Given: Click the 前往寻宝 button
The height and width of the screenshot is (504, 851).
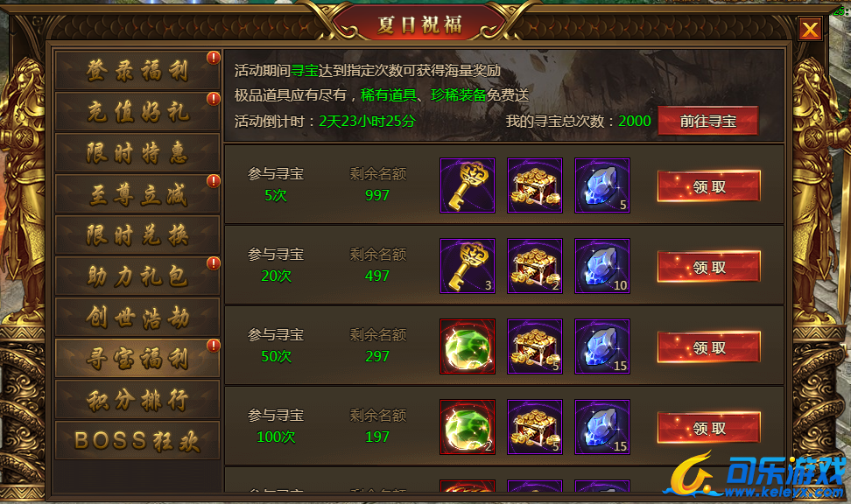Looking at the screenshot, I should (707, 121).
